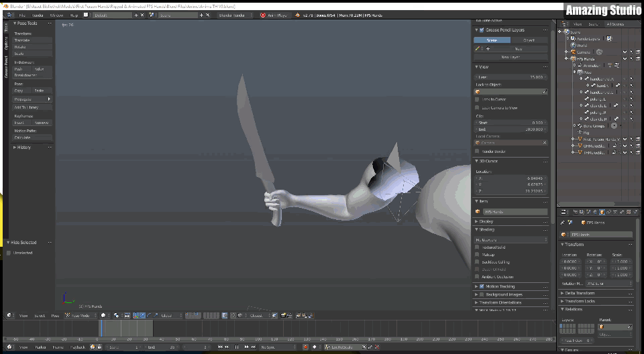This screenshot has width=644, height=354.
Task: Toggle Motion Tracking checkbox
Action: click(x=482, y=286)
